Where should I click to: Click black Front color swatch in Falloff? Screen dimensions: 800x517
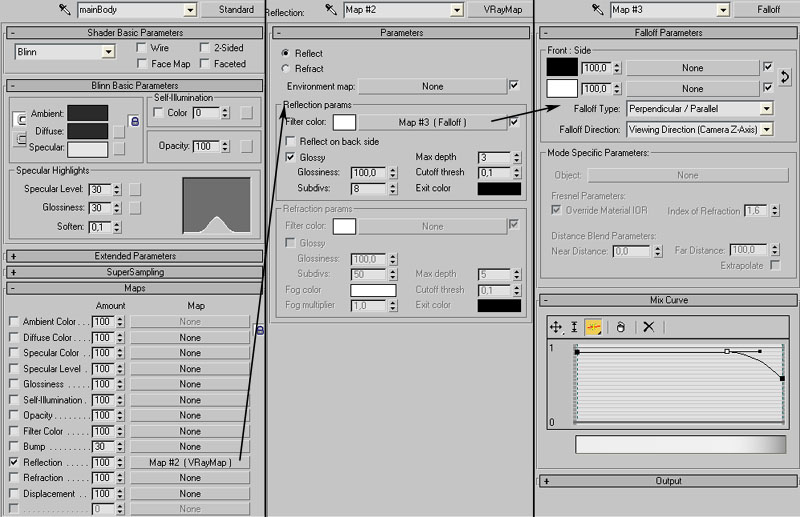[562, 67]
